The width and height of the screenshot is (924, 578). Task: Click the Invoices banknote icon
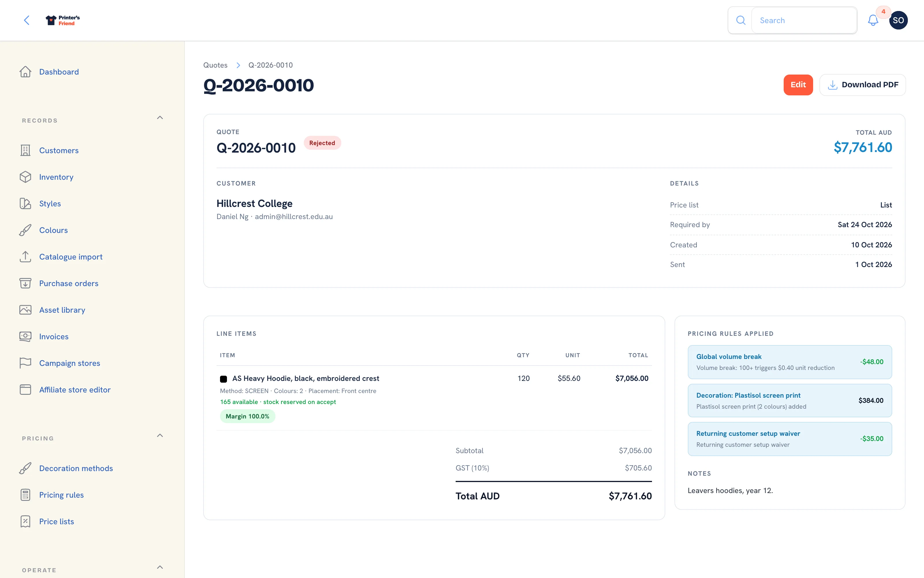point(25,336)
